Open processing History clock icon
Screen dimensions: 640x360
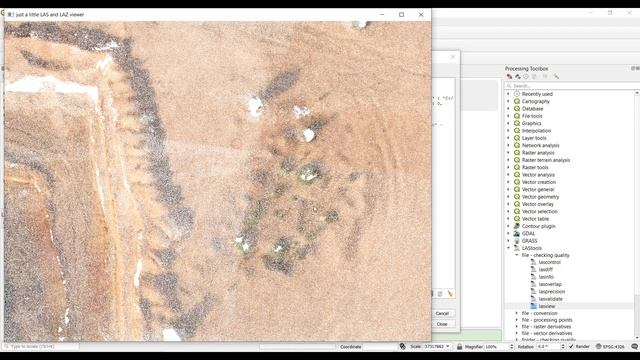click(x=526, y=76)
